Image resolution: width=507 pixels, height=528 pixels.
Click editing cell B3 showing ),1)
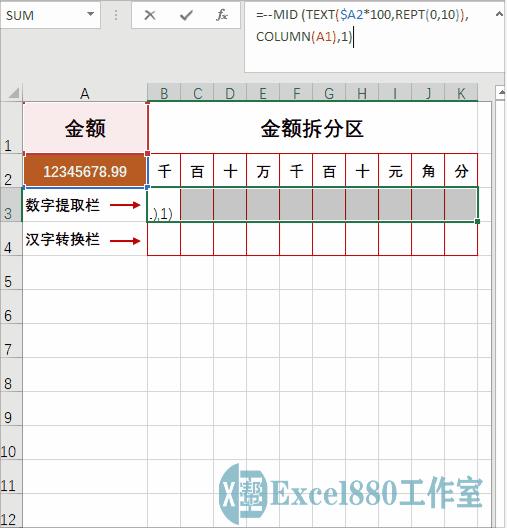164,205
